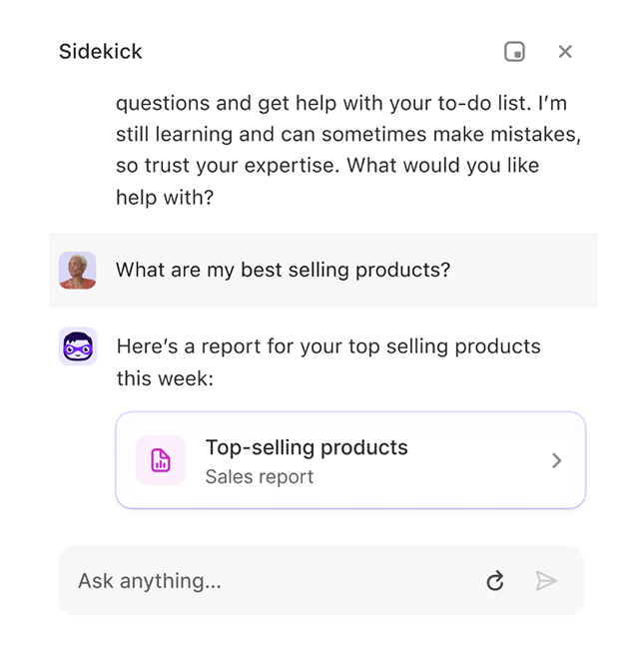
Task: Expand the report using the card chevron
Action: [557, 460]
